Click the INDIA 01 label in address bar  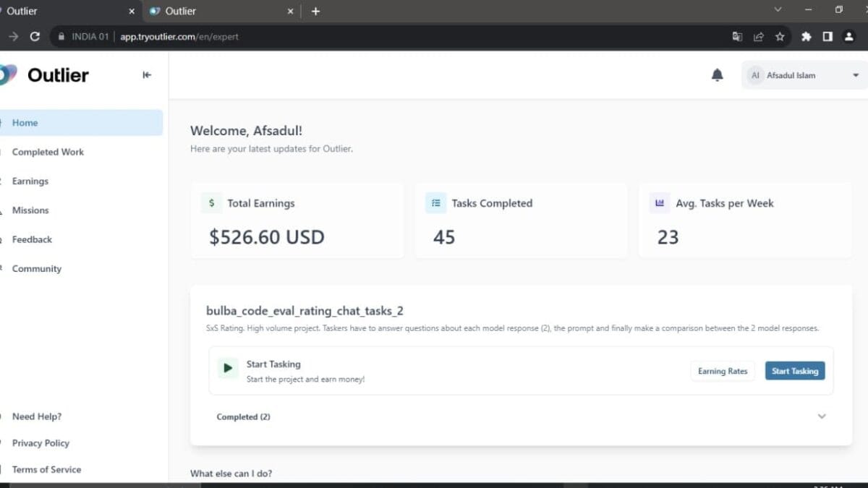90,36
